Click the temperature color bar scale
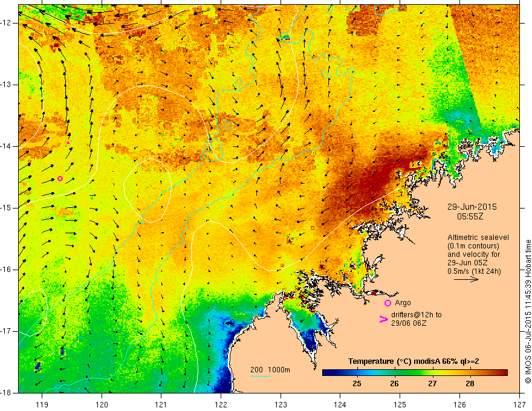Image resolution: width=532 pixels, height=411 pixels. [x=415, y=373]
